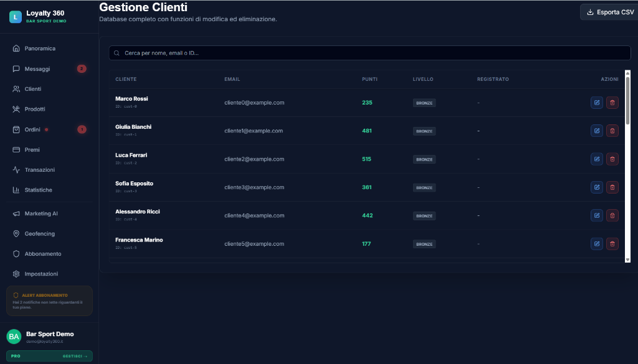Click the edit icon for Alessandro Ricci
The width and height of the screenshot is (638, 364).
click(596, 215)
